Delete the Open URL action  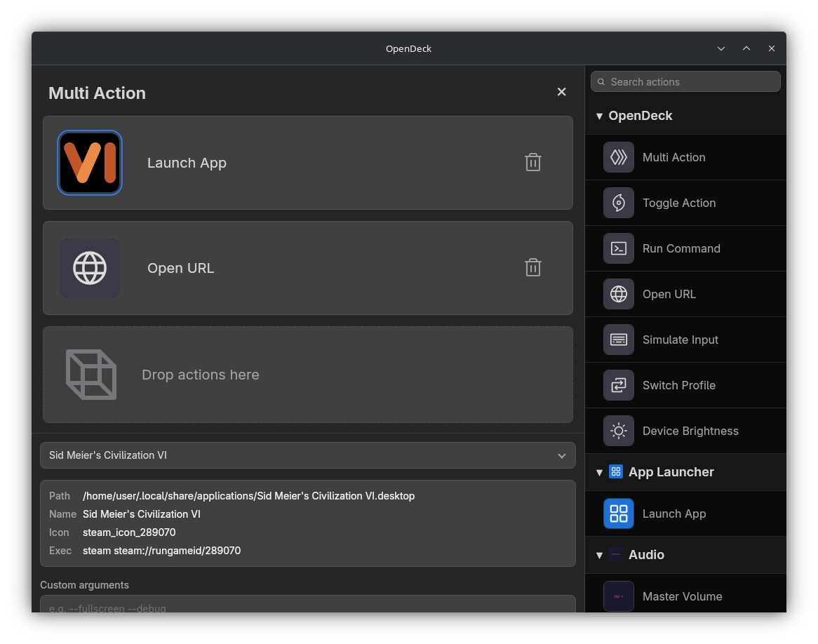tap(532, 268)
